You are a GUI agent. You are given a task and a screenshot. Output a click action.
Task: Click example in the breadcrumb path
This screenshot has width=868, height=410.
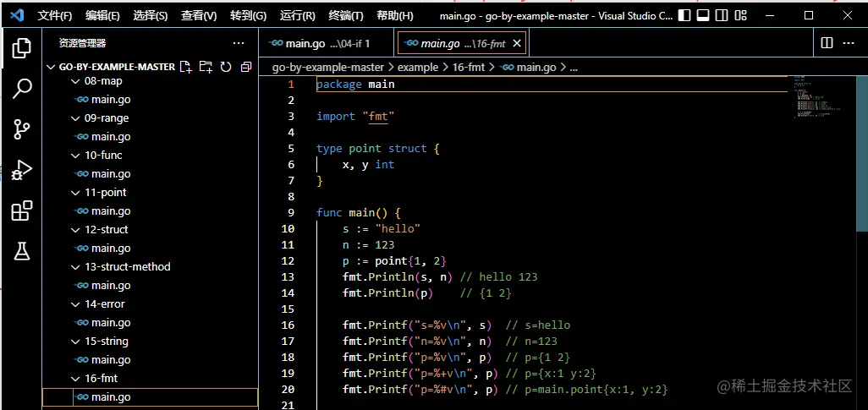(418, 68)
